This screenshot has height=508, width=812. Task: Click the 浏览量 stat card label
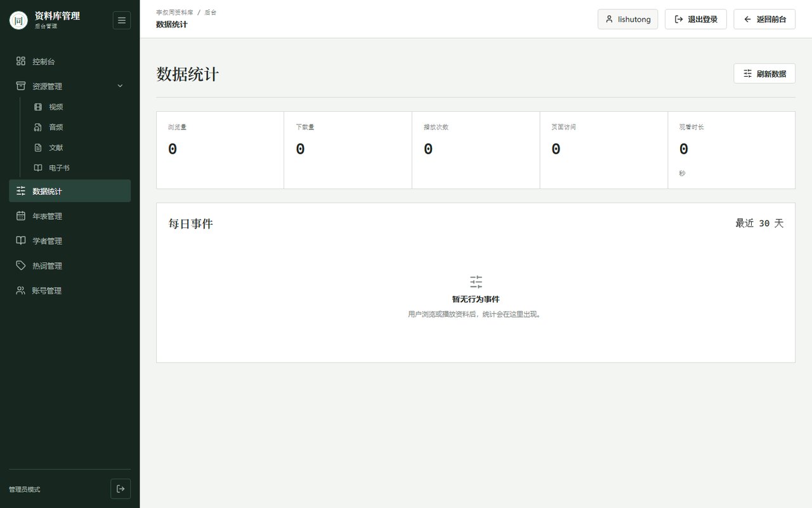click(x=178, y=127)
